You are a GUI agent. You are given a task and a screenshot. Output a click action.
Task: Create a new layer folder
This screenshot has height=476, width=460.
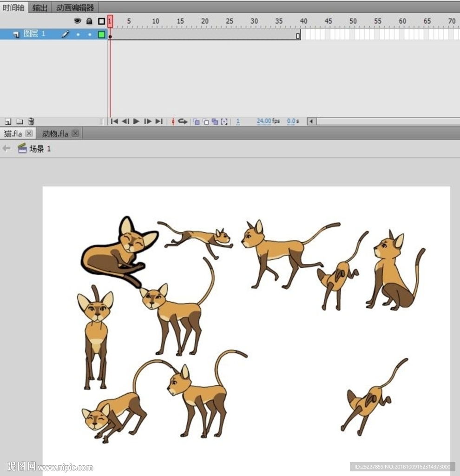(x=20, y=121)
